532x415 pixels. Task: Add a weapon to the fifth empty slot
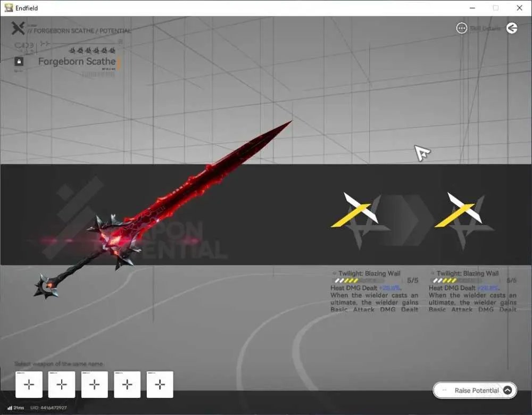click(x=160, y=385)
